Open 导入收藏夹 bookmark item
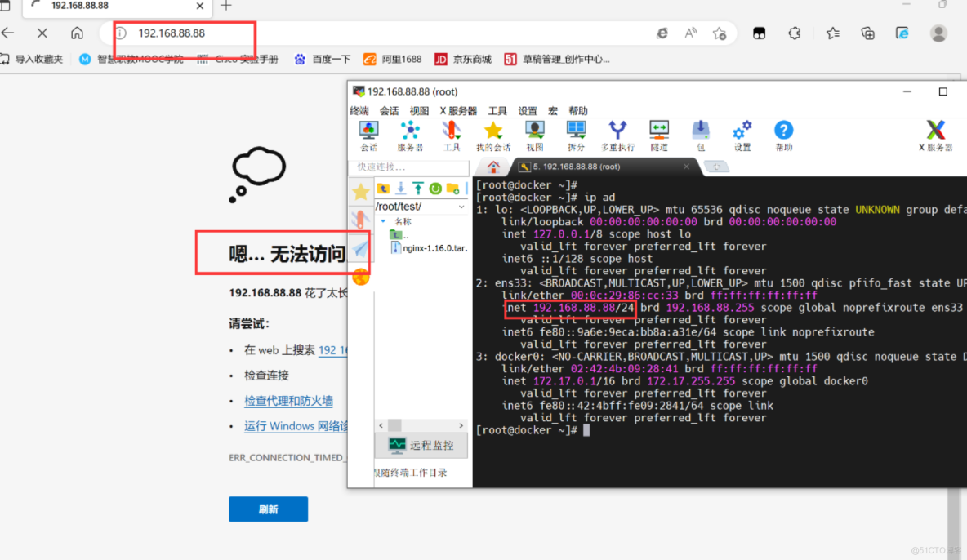The image size is (967, 560). tap(32, 60)
